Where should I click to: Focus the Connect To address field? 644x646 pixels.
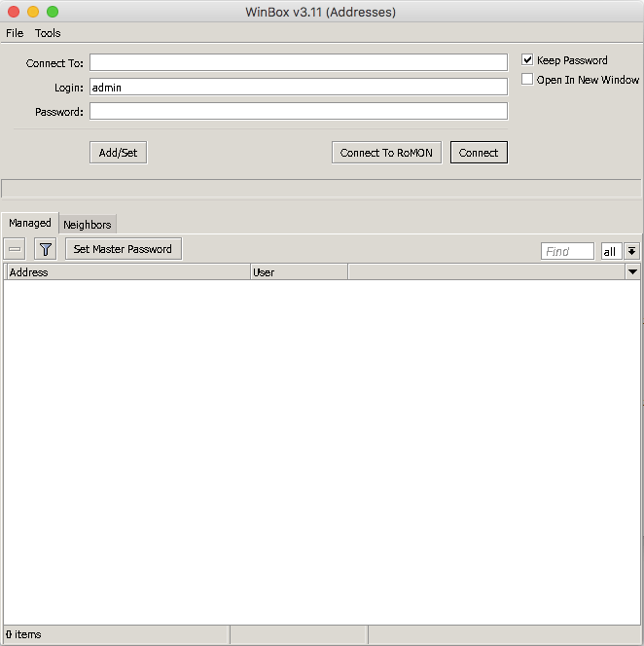[x=299, y=62]
